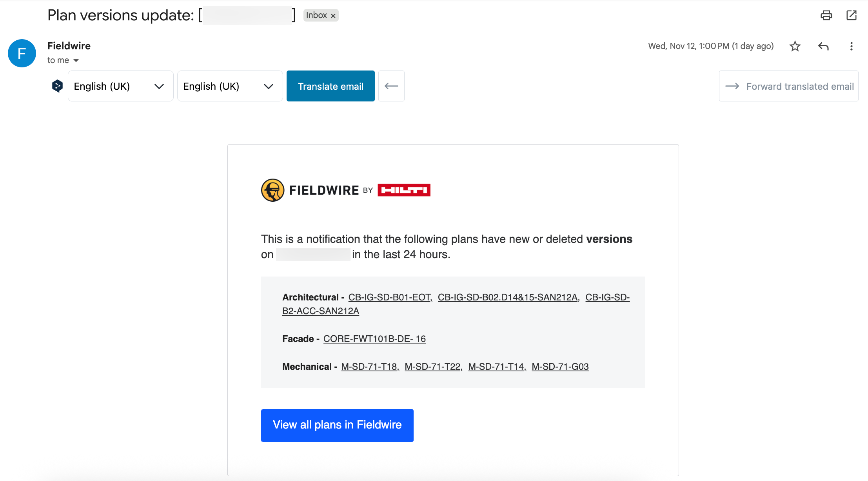This screenshot has width=868, height=481.
Task: Star this Fieldwire email
Action: 795,46
